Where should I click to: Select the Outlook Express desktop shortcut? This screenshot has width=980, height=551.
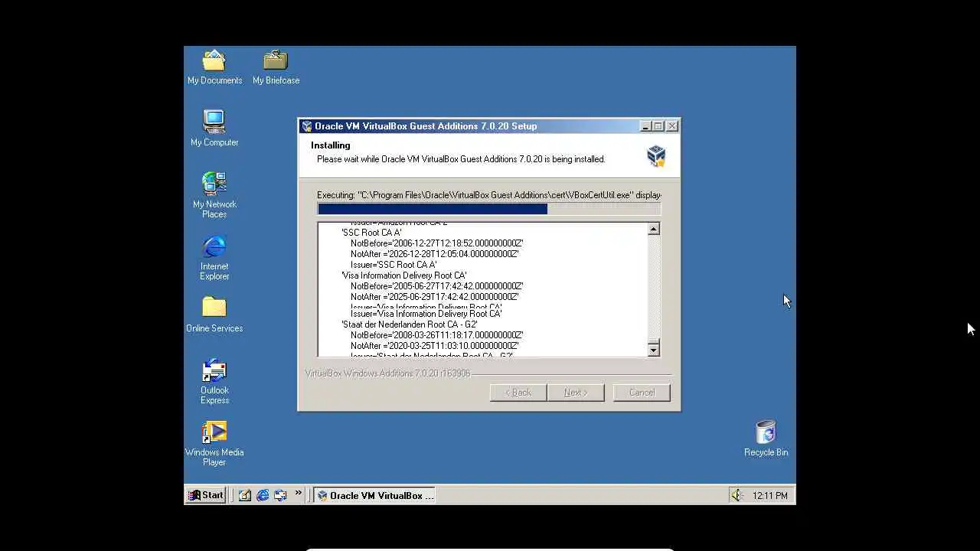[214, 382]
